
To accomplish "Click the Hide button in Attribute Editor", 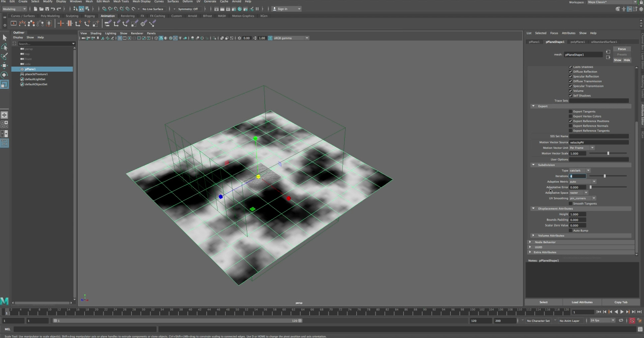I will (627, 60).
